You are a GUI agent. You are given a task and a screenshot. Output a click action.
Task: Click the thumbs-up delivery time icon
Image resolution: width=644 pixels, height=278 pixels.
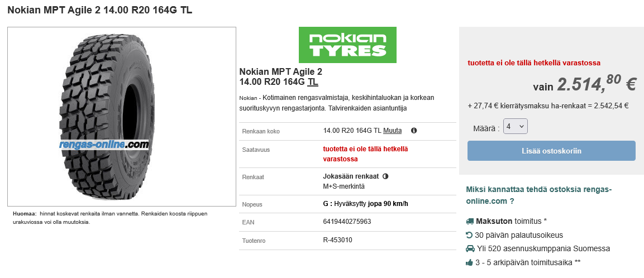click(470, 262)
